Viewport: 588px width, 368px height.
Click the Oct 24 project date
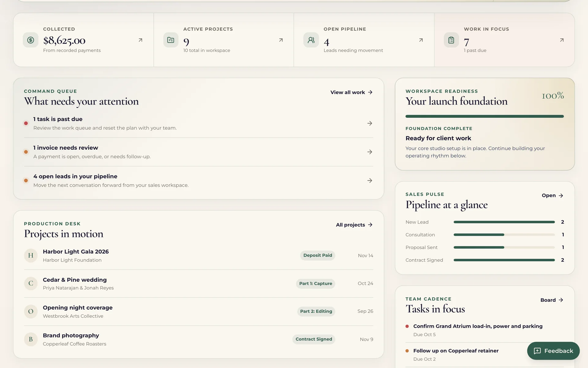pos(365,284)
